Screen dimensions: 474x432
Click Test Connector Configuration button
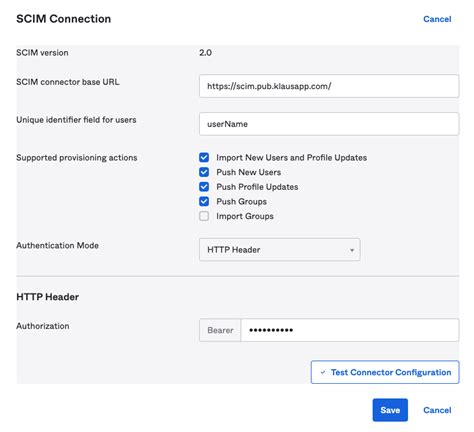pos(385,372)
